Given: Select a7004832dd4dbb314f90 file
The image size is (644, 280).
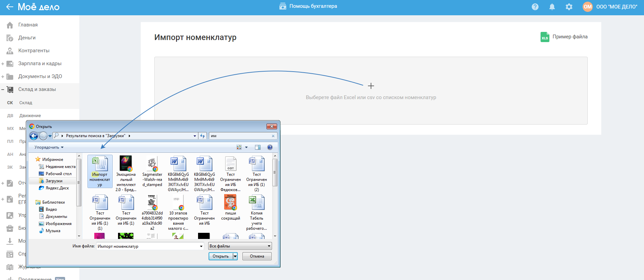Looking at the screenshot, I should coord(152,212).
